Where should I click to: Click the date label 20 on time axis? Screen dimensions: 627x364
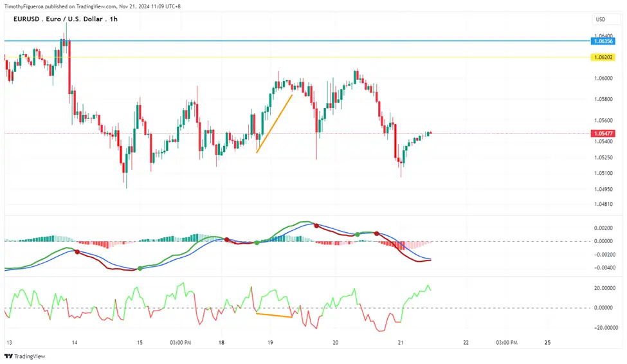click(336, 342)
